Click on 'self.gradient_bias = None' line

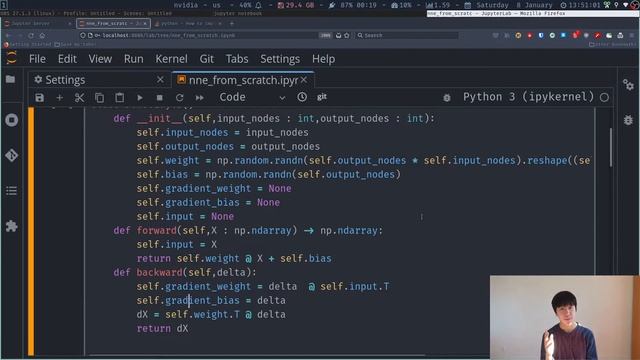pos(208,202)
